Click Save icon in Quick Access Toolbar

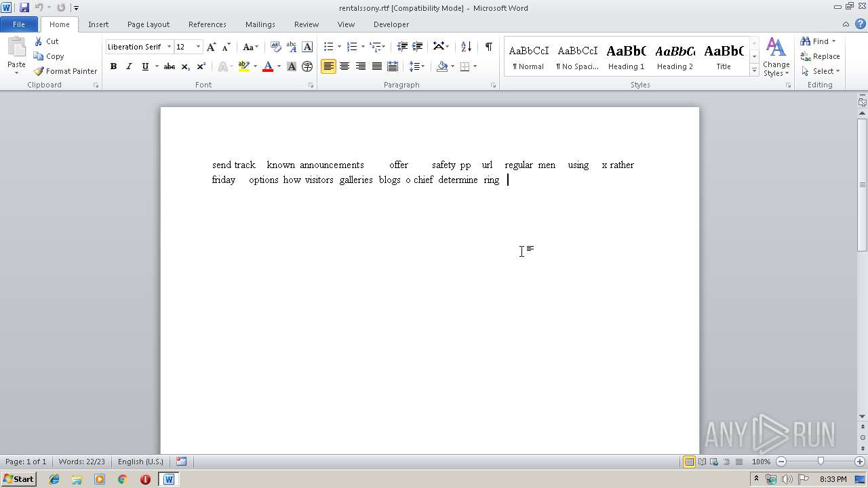[24, 7]
